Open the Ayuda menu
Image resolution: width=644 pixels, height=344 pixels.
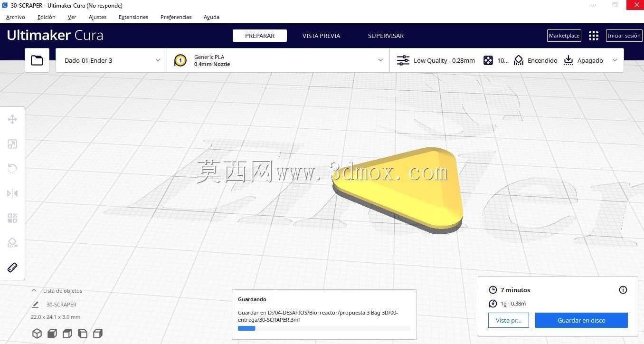tap(211, 17)
